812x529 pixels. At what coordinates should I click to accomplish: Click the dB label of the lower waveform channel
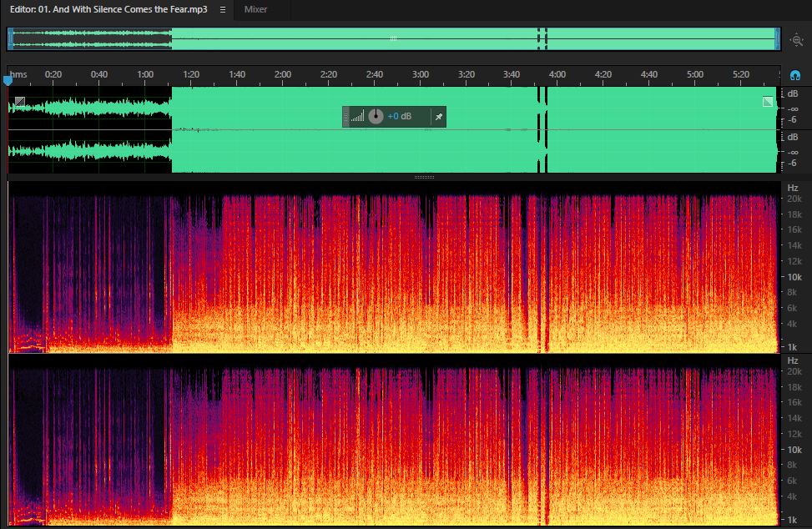(792, 137)
